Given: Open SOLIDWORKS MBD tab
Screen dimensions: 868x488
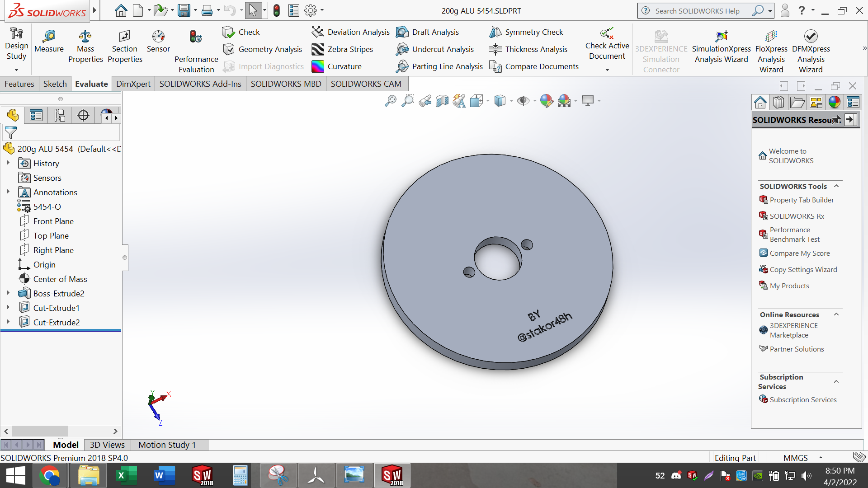Looking at the screenshot, I should click(x=286, y=84).
